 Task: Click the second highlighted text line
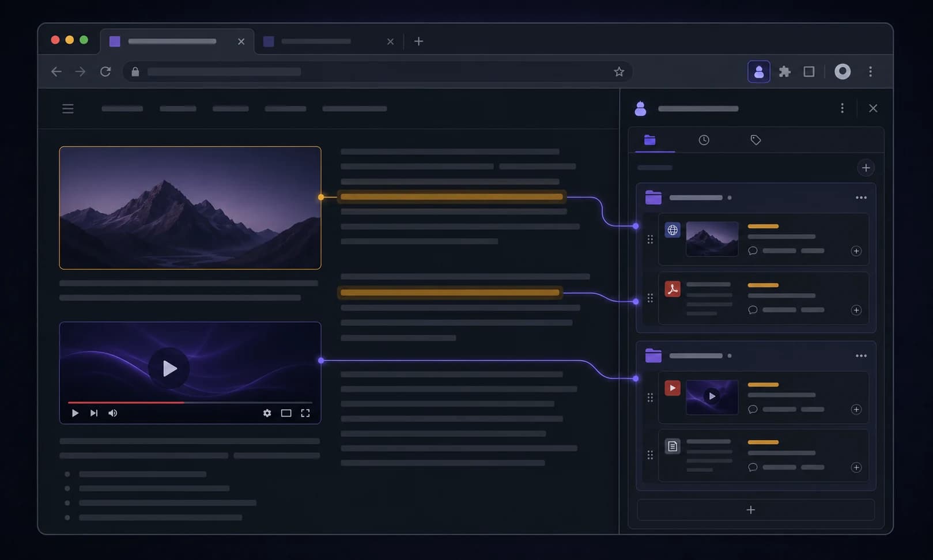pyautogui.click(x=450, y=293)
